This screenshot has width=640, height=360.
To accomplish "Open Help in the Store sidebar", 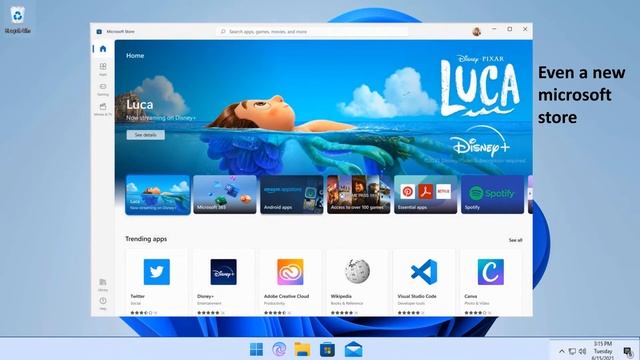I will pyautogui.click(x=103, y=303).
